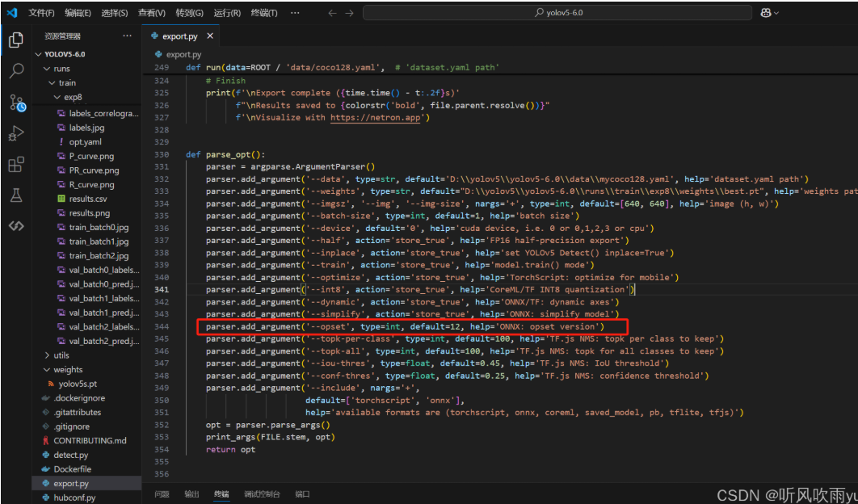Navigate back with the left arrow
The height and width of the screenshot is (504, 858).
[x=333, y=13]
